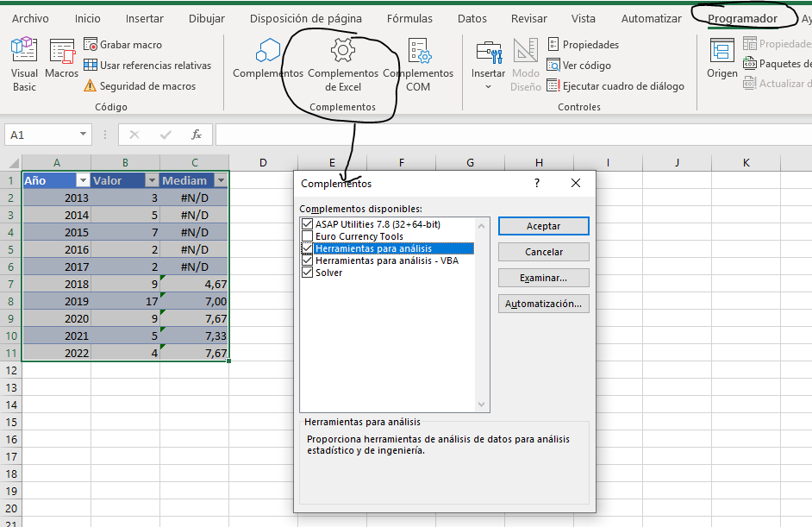Click the insert function fx icon
This screenshot has height=527, width=812.
point(197,135)
